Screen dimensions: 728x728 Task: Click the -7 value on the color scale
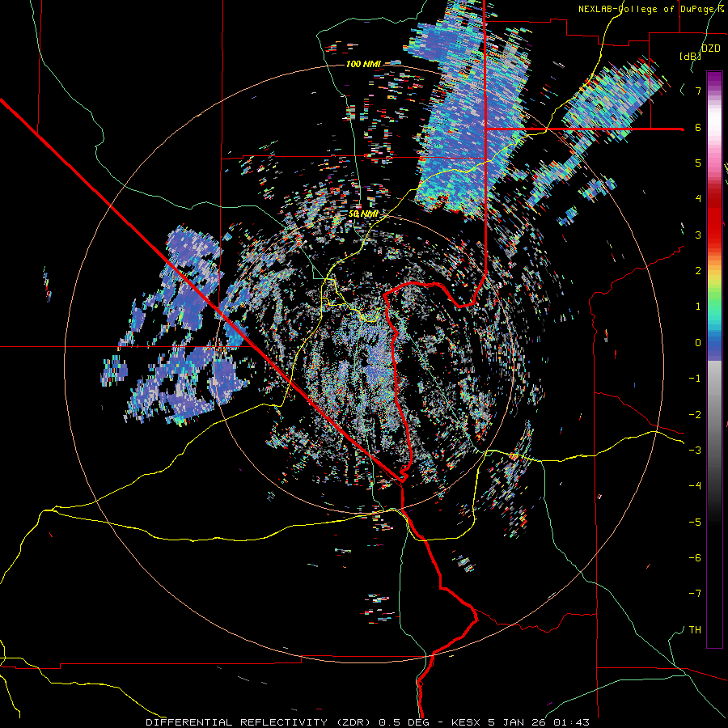point(695,594)
